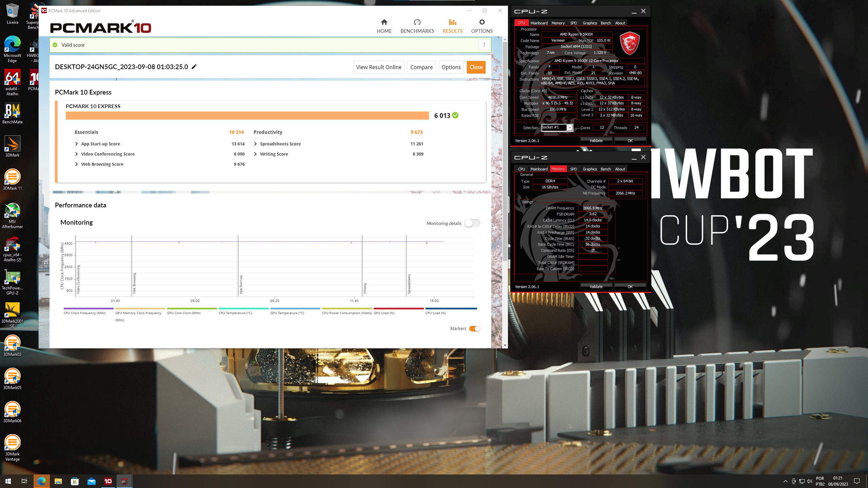Click the Compare button
The image size is (868, 488).
click(421, 67)
